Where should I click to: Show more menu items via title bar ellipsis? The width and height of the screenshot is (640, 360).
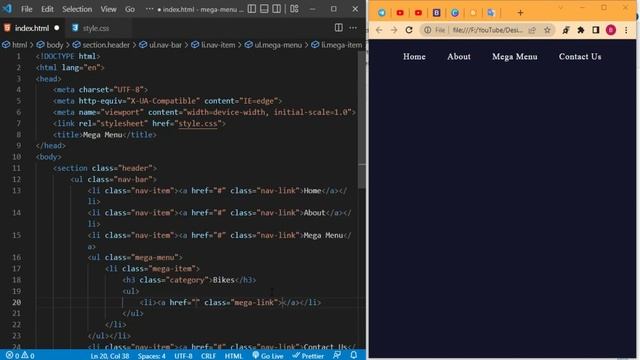tap(149, 9)
